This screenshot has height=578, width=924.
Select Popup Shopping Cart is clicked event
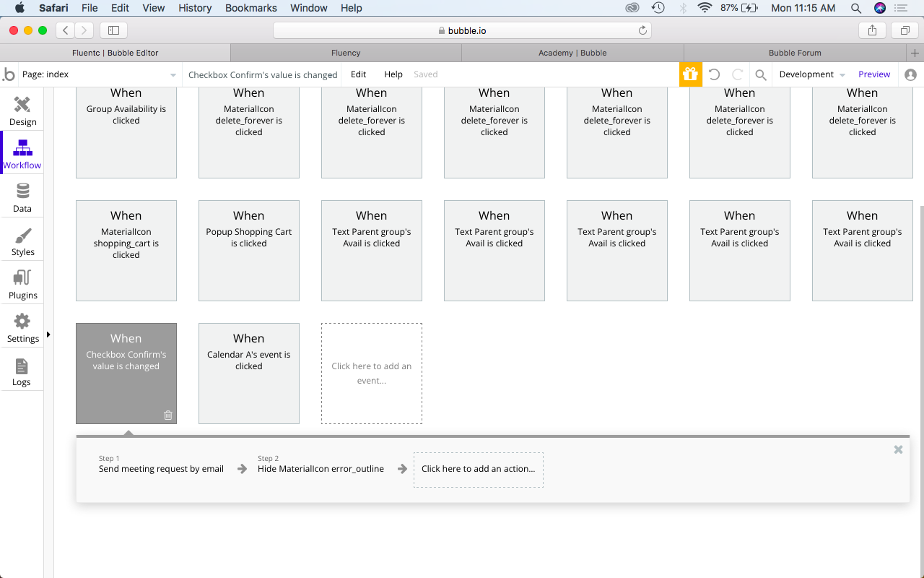(249, 251)
